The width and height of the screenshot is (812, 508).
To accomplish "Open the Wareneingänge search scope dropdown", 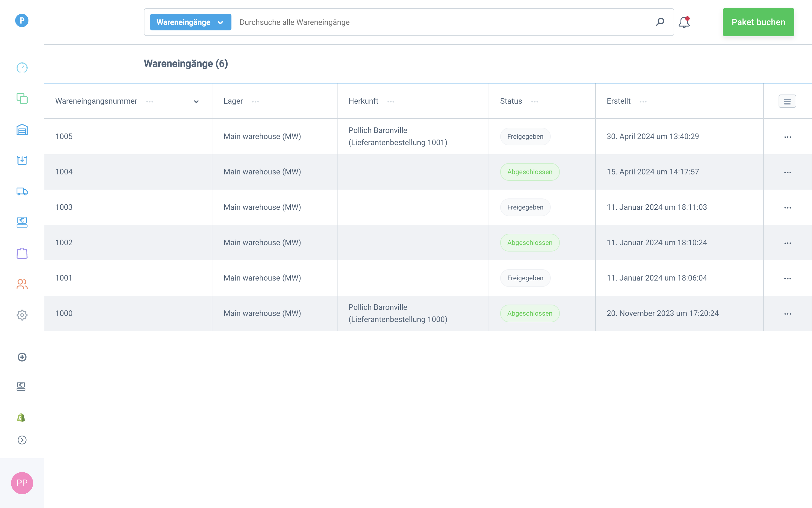I will click(190, 22).
